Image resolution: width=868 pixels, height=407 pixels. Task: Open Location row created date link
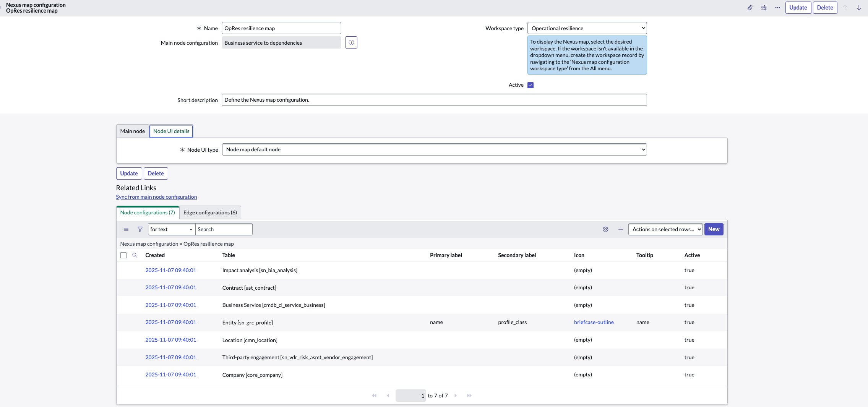[171, 340]
